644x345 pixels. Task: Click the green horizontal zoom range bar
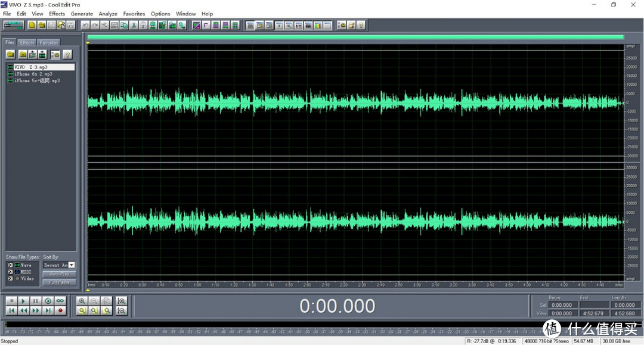[x=355, y=37]
